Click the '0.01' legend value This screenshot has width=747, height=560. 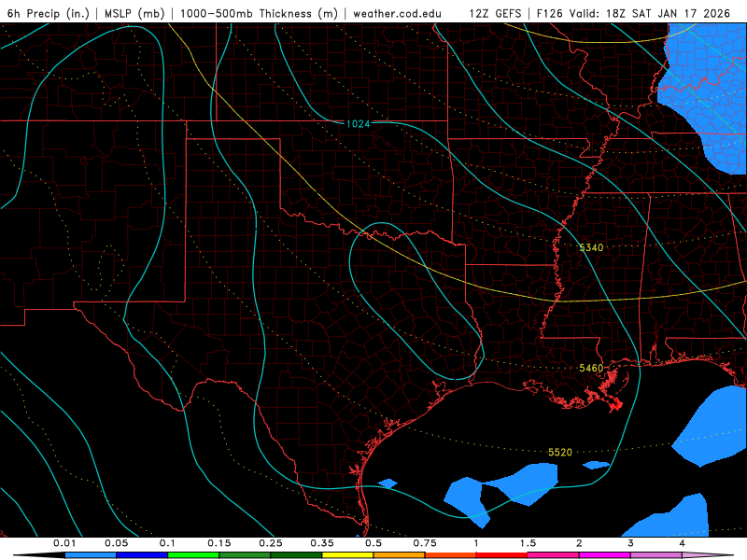[x=64, y=543]
